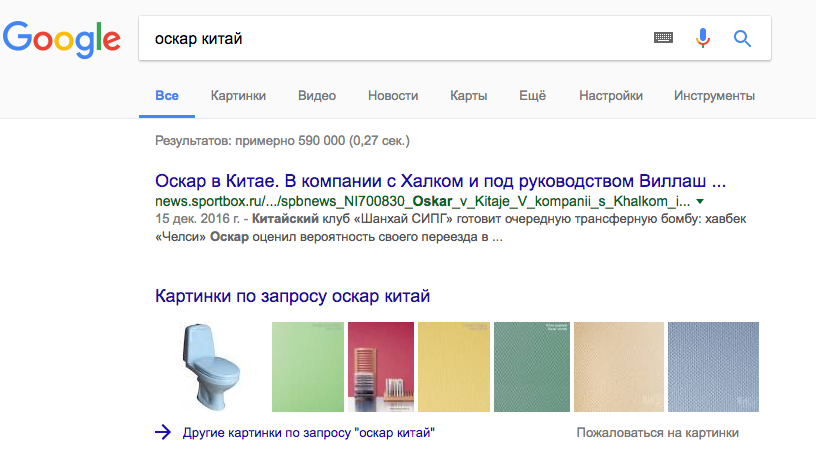
Task: Switch to the "Картинки" tab
Action: coord(238,96)
